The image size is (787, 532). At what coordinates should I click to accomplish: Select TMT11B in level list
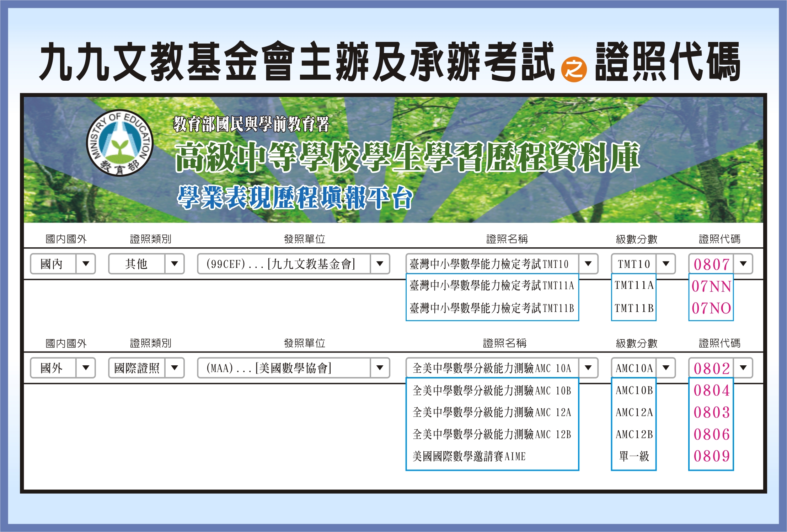[634, 308]
